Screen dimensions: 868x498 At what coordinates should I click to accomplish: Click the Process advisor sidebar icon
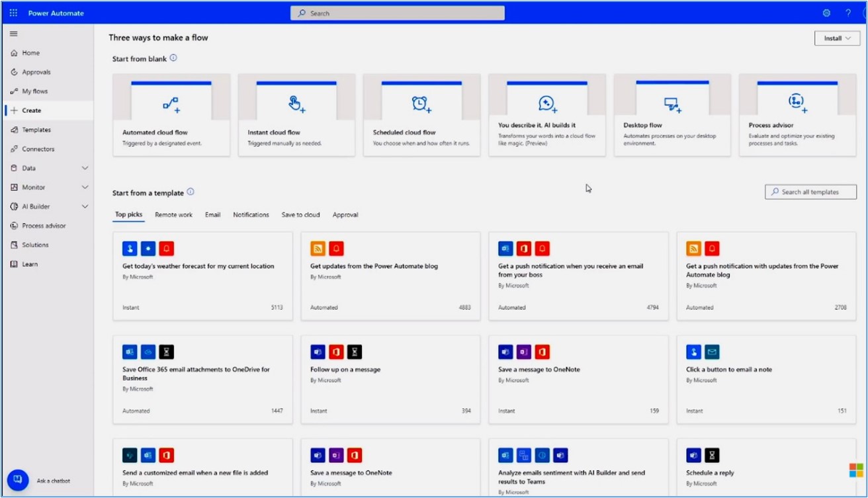pos(14,226)
